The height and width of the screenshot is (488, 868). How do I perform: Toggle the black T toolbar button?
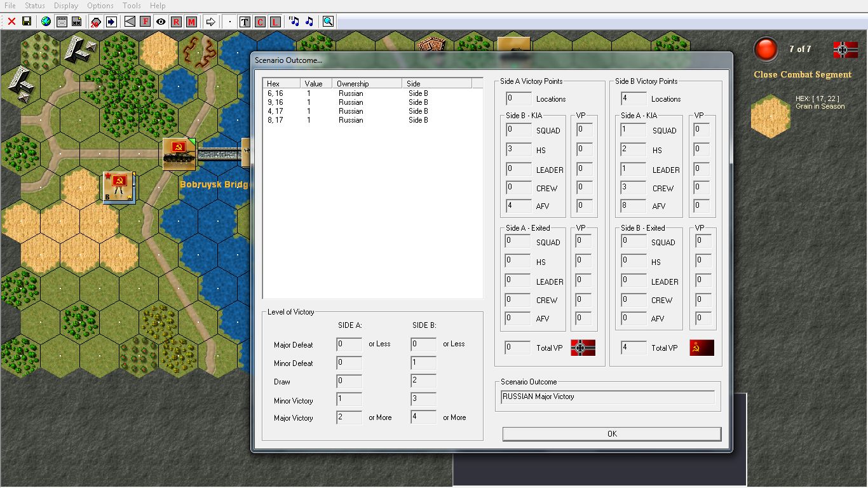(245, 22)
